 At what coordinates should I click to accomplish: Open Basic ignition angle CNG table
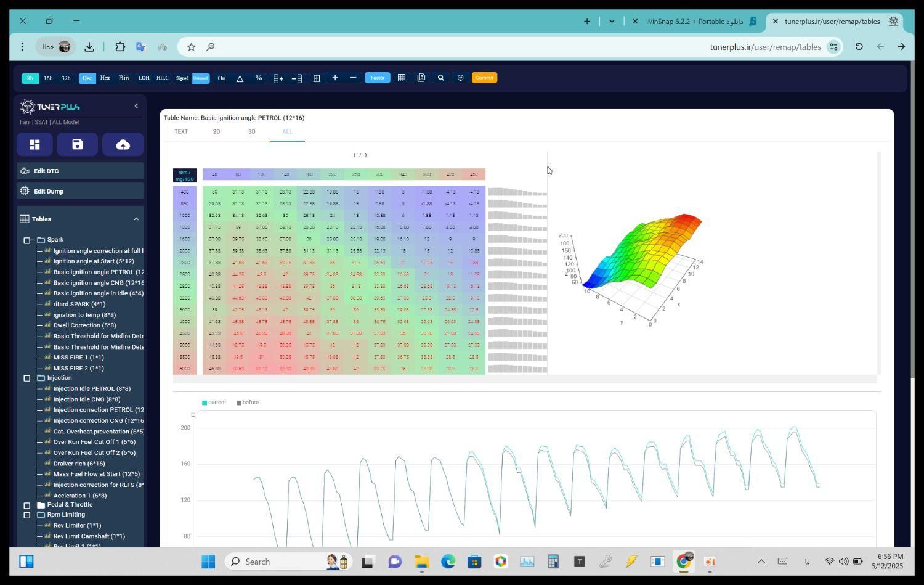tap(98, 283)
